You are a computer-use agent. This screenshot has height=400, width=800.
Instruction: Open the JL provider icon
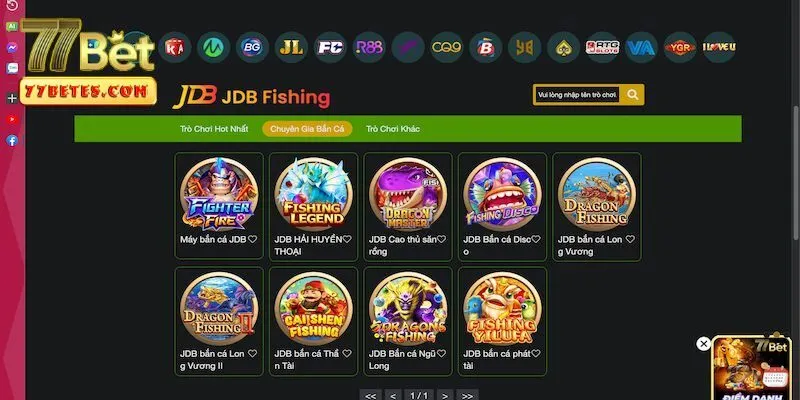(291, 47)
